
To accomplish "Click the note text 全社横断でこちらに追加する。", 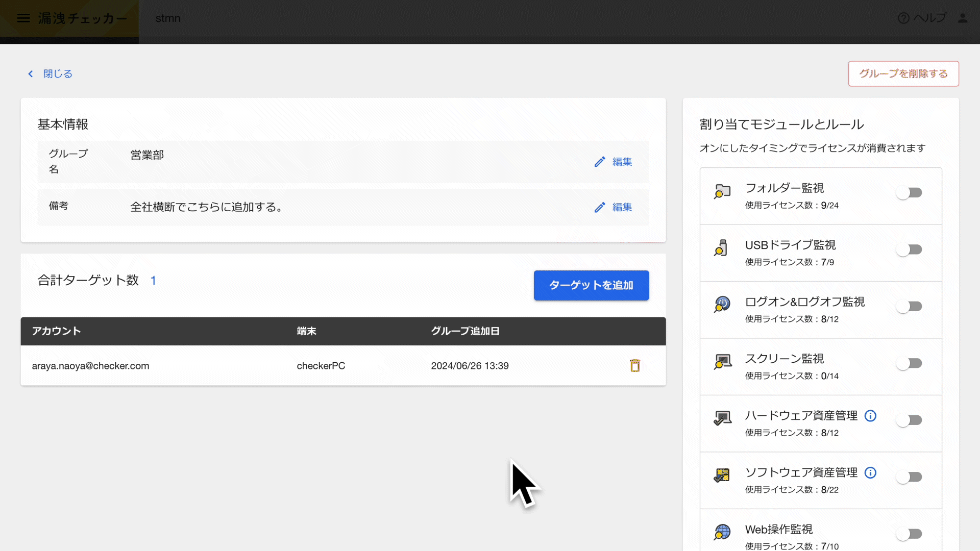I will (207, 207).
